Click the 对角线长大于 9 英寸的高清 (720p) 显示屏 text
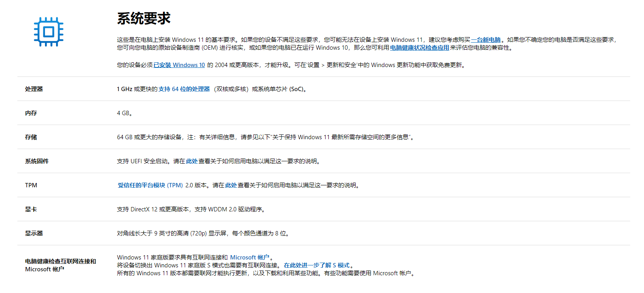Image resolution: width=644 pixels, height=293 pixels. point(172,233)
